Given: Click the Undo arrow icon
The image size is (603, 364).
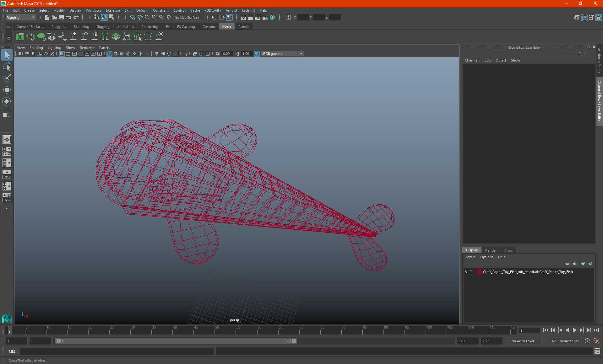Looking at the screenshot, I should coord(69,18).
